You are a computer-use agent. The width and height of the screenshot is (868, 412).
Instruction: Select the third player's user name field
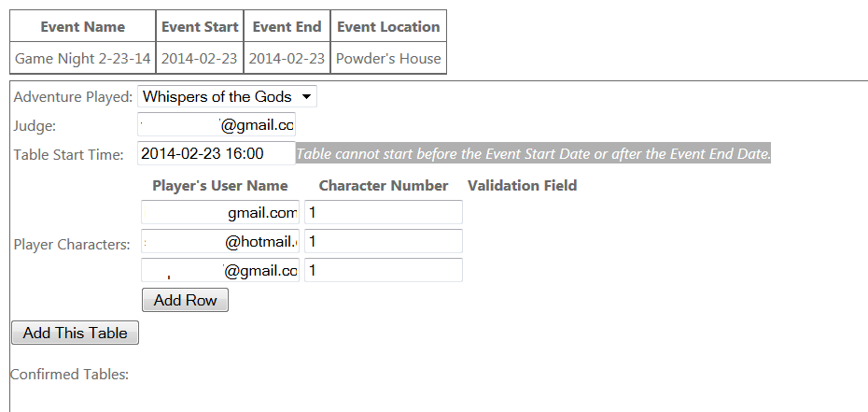tap(220, 271)
